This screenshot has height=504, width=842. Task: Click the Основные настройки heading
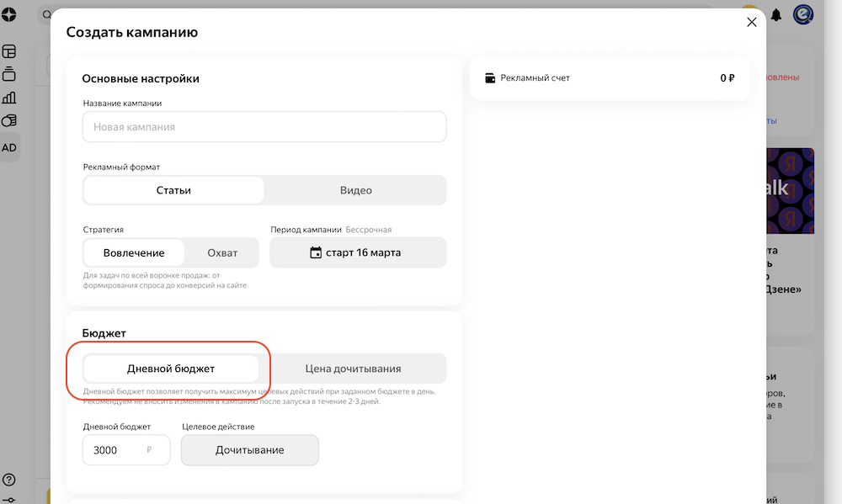141,78
